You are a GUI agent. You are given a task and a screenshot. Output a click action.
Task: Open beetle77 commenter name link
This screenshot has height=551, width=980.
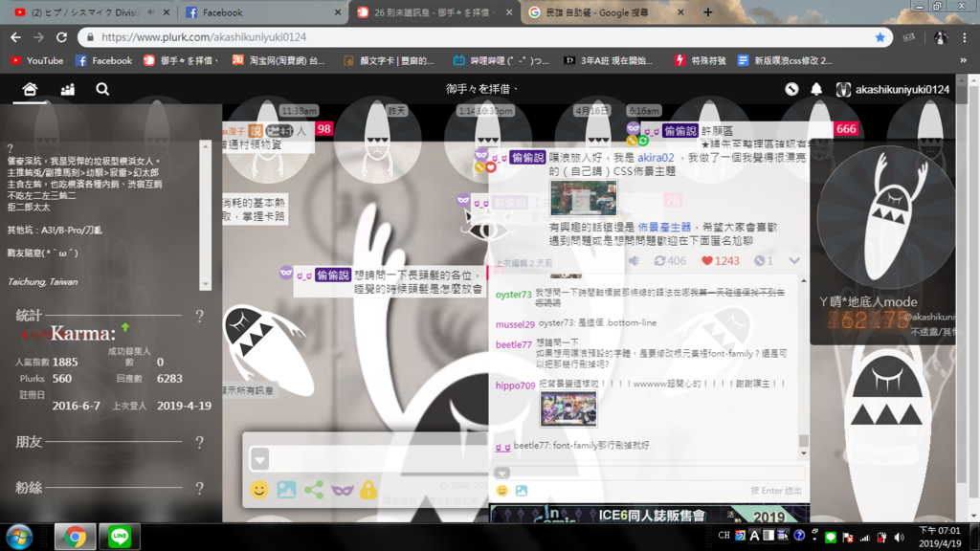[x=513, y=344]
